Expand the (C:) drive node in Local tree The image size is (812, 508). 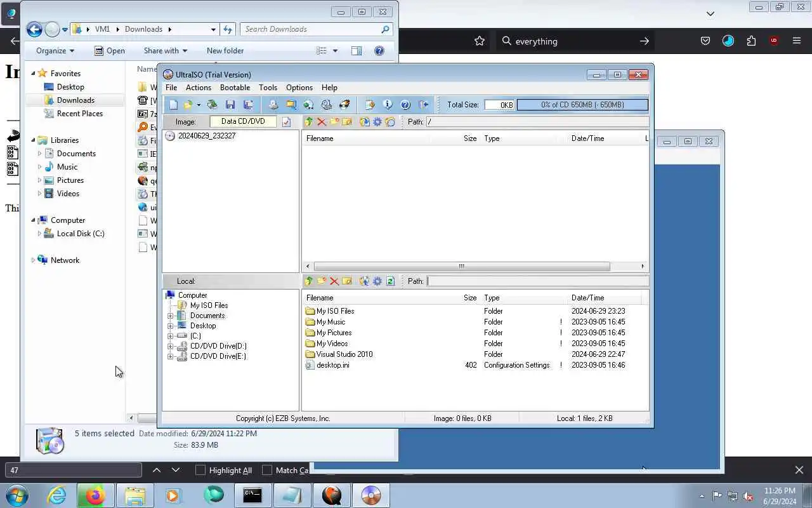pos(170,336)
